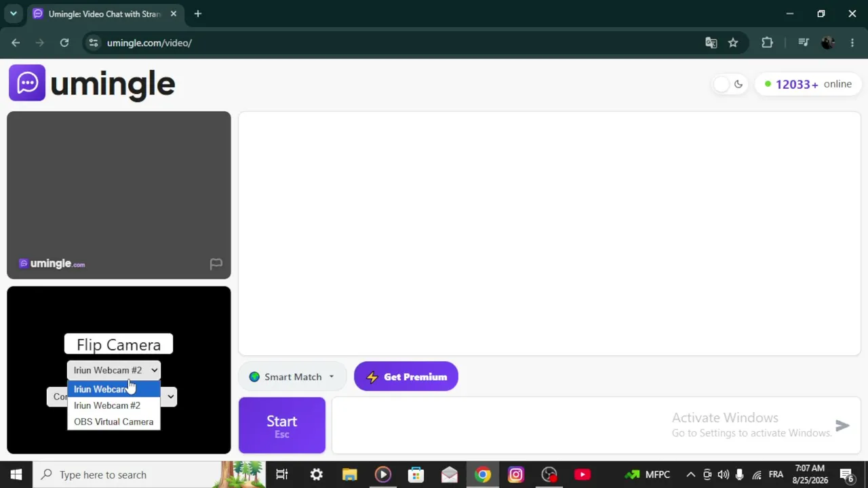Open the media controls icon
This screenshot has width=868, height=488.
804,43
